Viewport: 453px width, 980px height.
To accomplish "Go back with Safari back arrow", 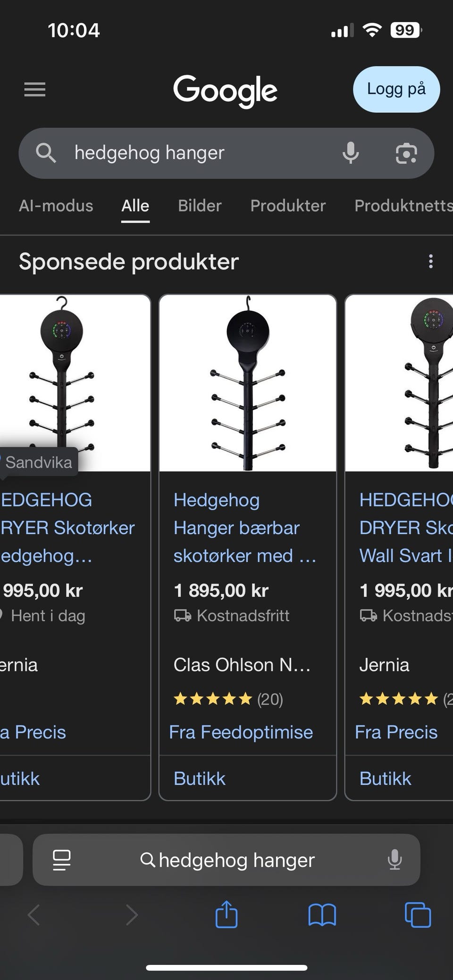I will 34,915.
